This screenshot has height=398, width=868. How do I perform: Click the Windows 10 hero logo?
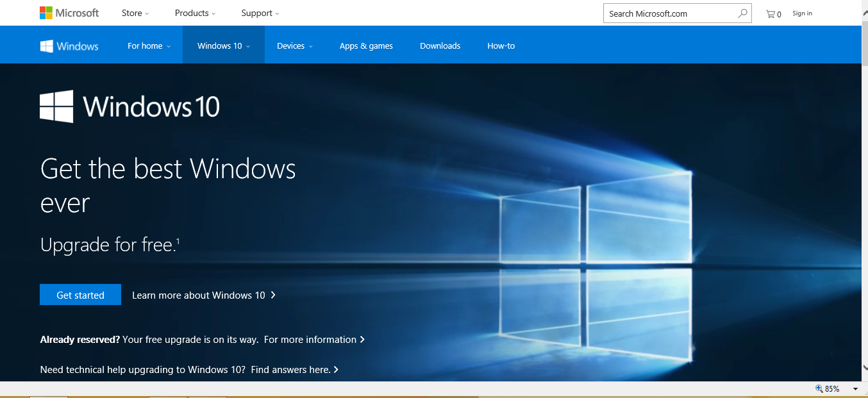tap(129, 106)
